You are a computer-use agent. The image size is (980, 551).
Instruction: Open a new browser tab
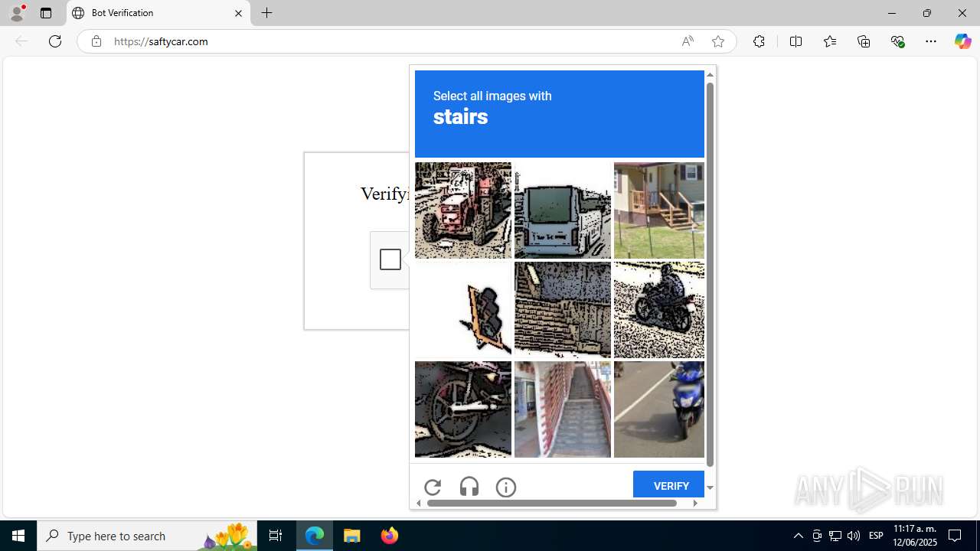(x=266, y=13)
